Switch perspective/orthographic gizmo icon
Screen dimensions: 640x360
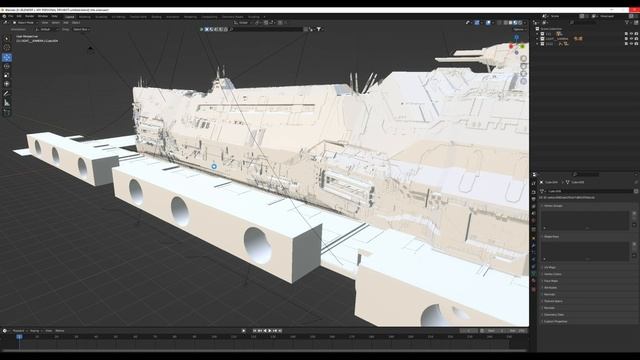tap(524, 81)
